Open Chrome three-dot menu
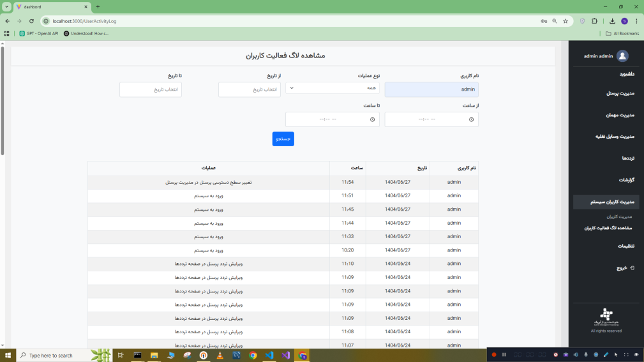Image resolution: width=644 pixels, height=362 pixels. click(636, 21)
